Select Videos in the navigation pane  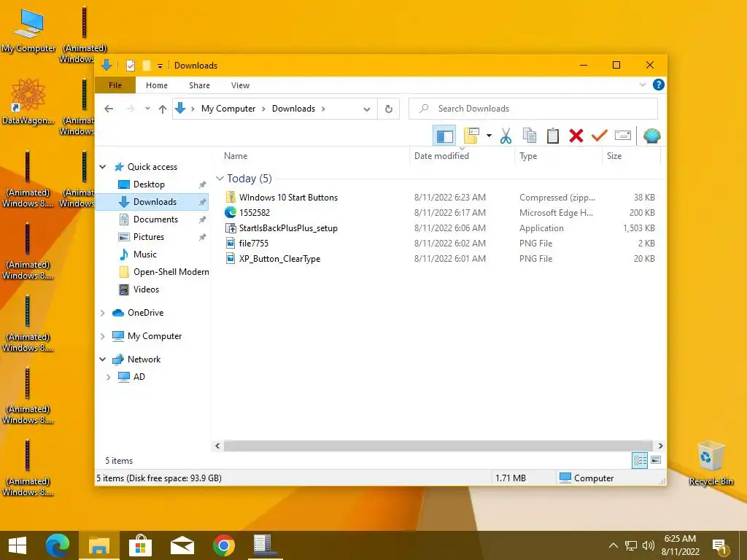pos(146,289)
